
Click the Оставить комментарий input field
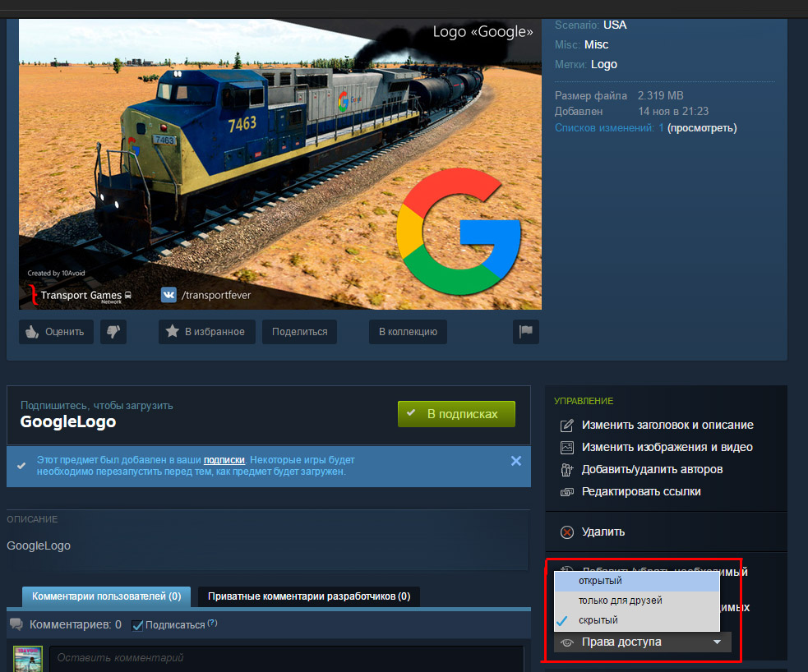pos(287,659)
